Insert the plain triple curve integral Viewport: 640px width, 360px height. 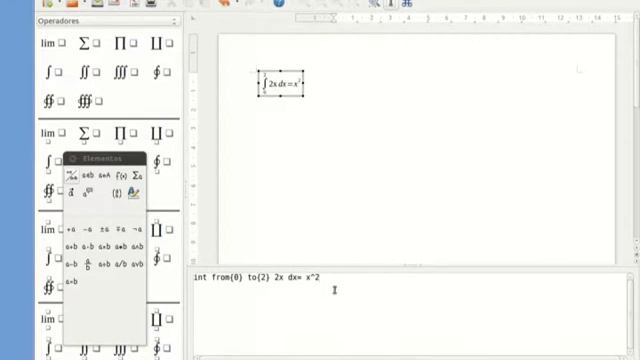click(x=90, y=101)
